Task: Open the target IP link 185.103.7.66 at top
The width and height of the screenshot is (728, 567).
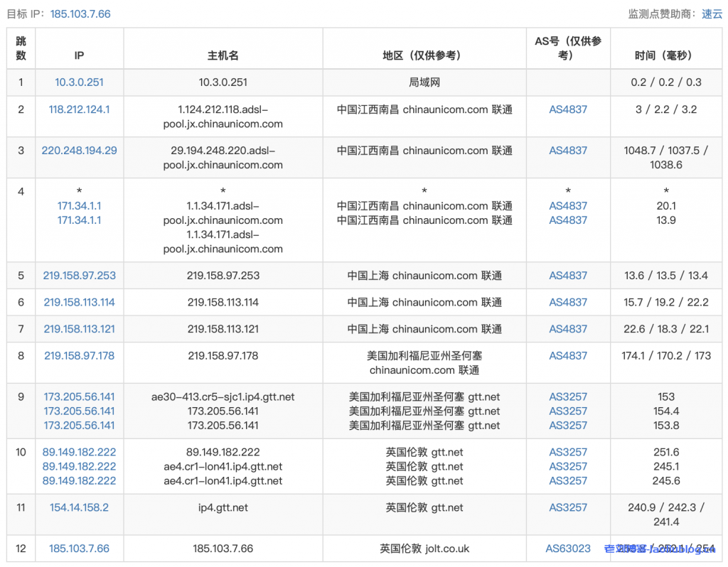Action: click(x=79, y=13)
